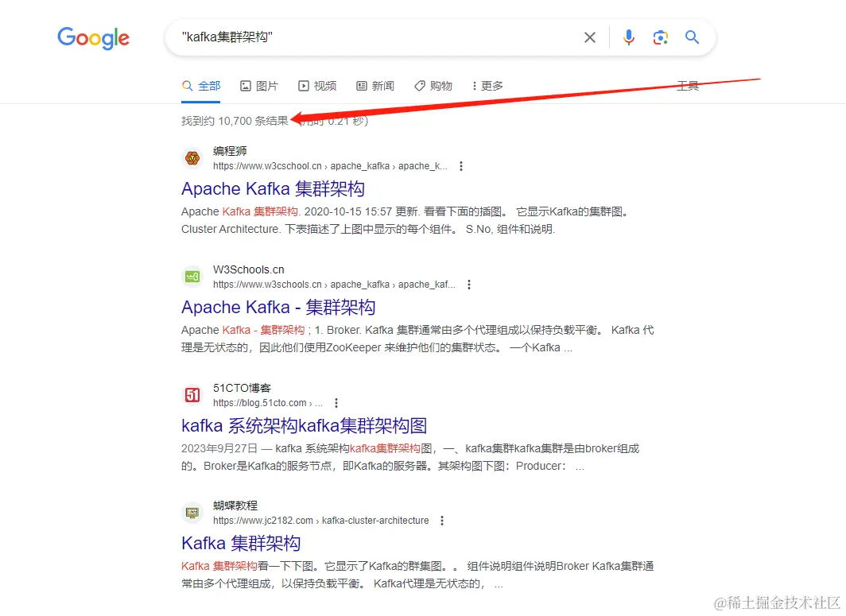The image size is (846, 616).
Task: Select the 全部 tab
Action: tap(201, 86)
